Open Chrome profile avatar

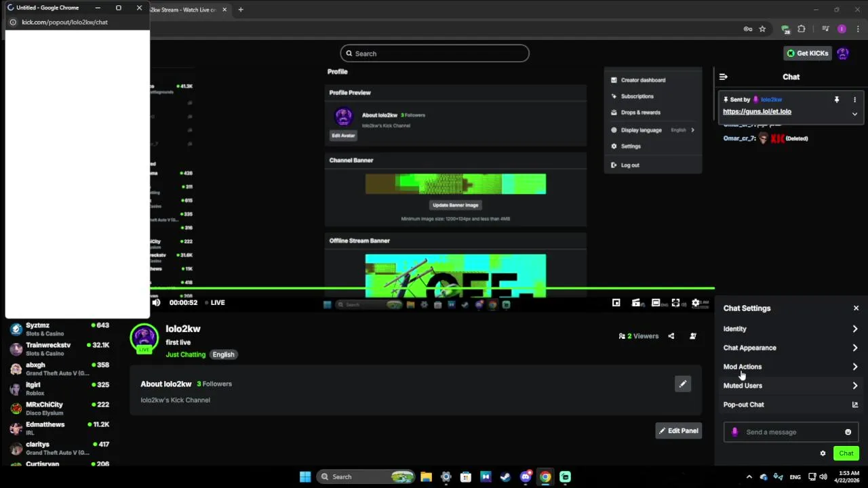[842, 29]
